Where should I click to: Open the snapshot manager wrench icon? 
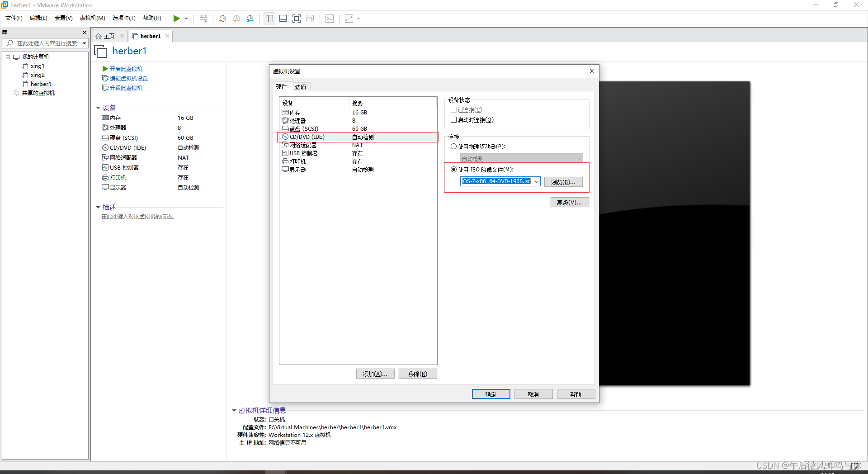point(250,19)
